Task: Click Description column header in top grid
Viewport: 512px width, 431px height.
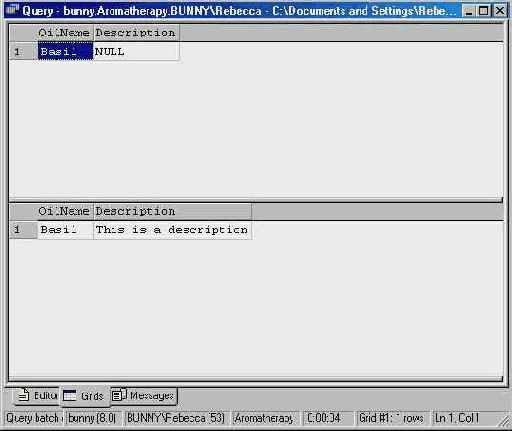Action: pyautogui.click(x=136, y=33)
